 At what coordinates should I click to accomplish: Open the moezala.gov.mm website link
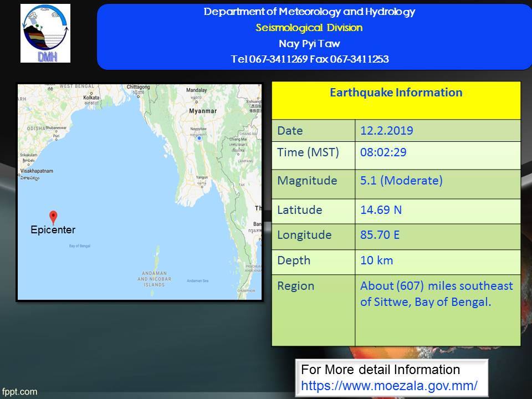click(389, 385)
